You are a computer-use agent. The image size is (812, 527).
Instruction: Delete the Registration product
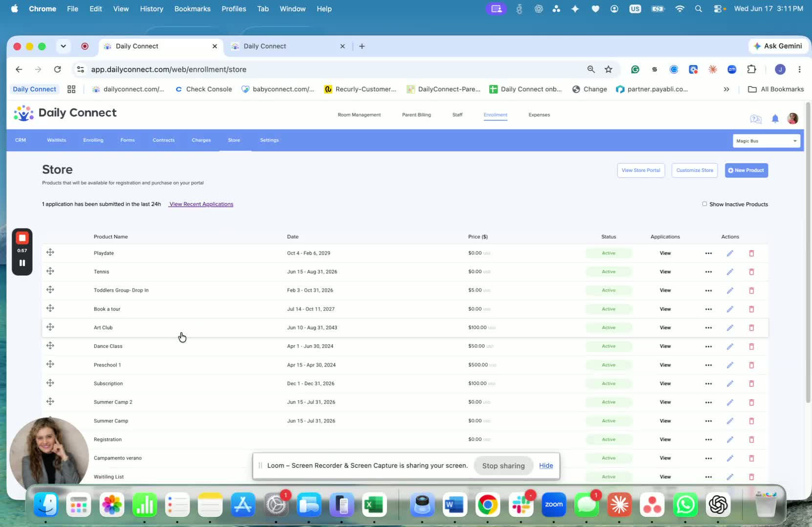coord(751,439)
